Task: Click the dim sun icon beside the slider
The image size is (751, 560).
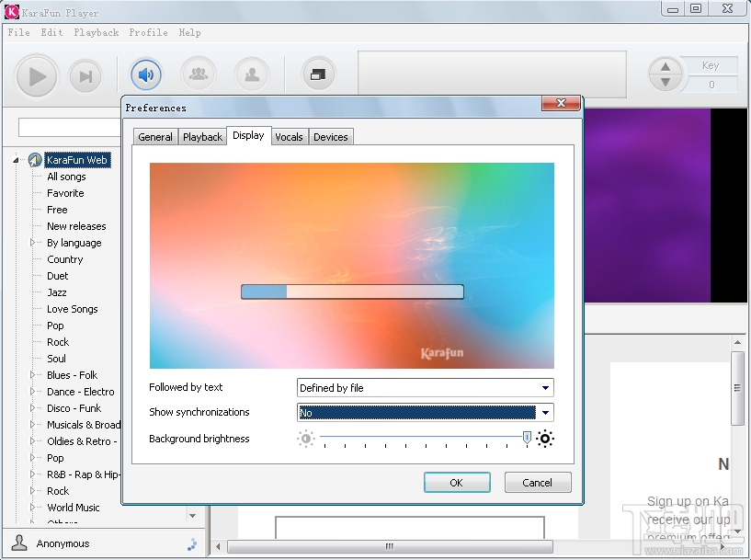Action: tap(306, 439)
